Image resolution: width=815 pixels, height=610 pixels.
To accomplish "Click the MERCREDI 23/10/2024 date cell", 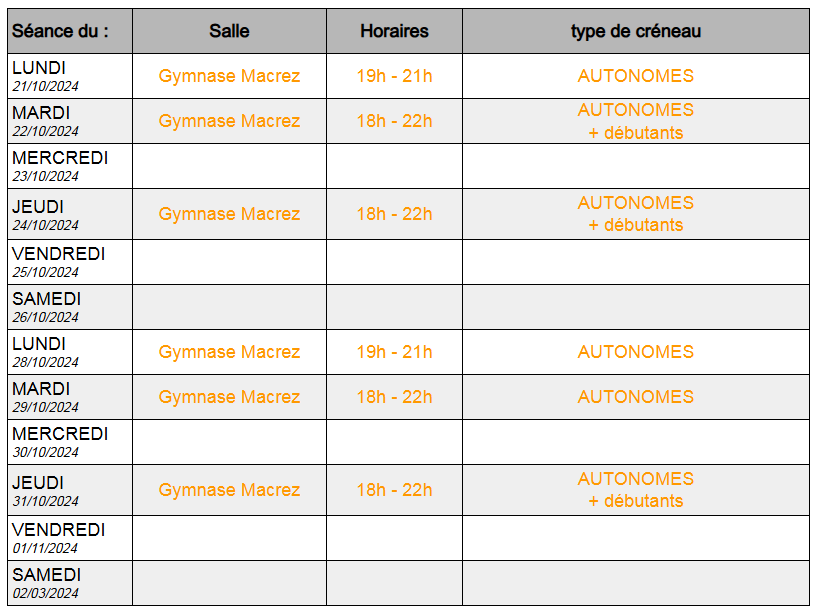I will pos(70,166).
